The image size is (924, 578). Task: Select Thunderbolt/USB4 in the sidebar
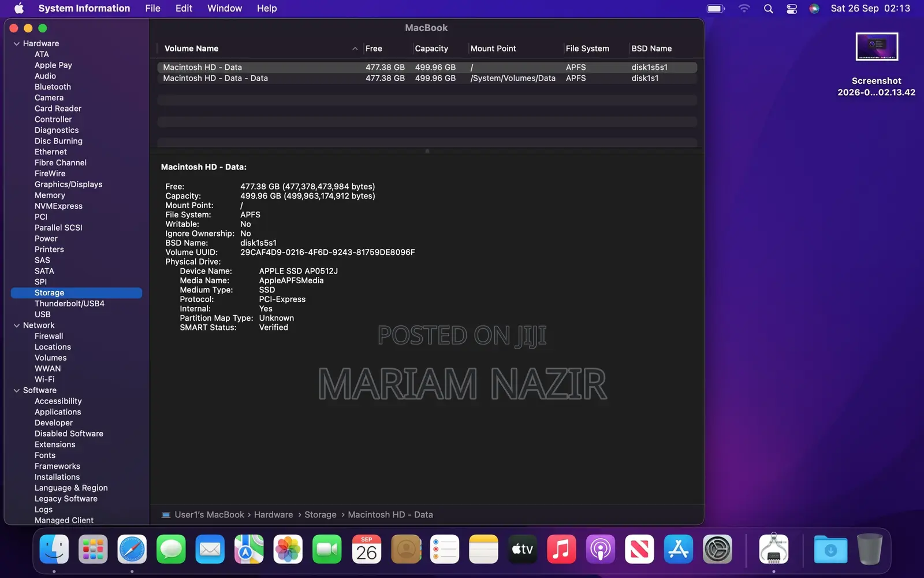click(x=69, y=303)
